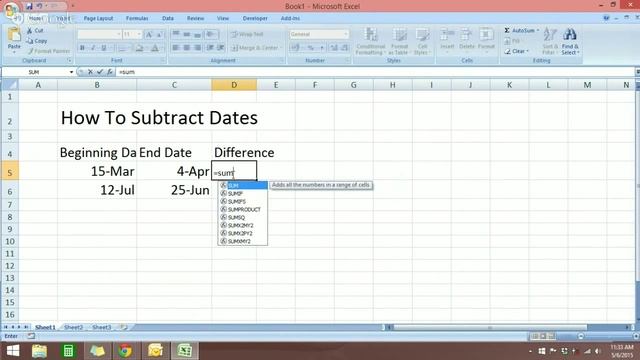Viewport: 640px width, 360px height.
Task: Increase the font size
Action: tap(149, 35)
